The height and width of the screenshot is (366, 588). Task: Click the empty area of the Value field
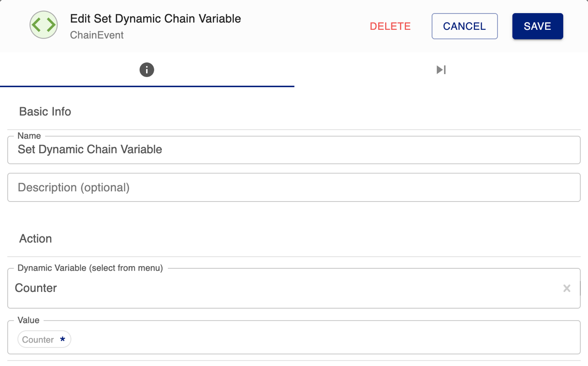326,340
